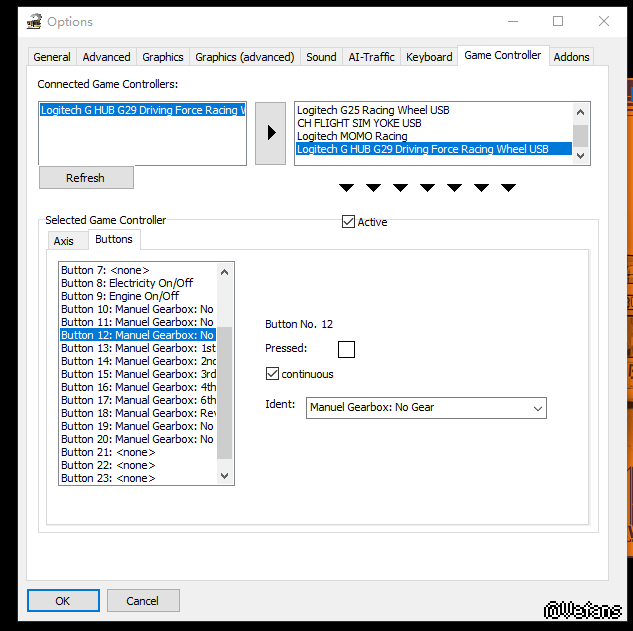633x631 pixels.
Task: Select connected Logitech G HUB G29 controller
Action: click(142, 110)
